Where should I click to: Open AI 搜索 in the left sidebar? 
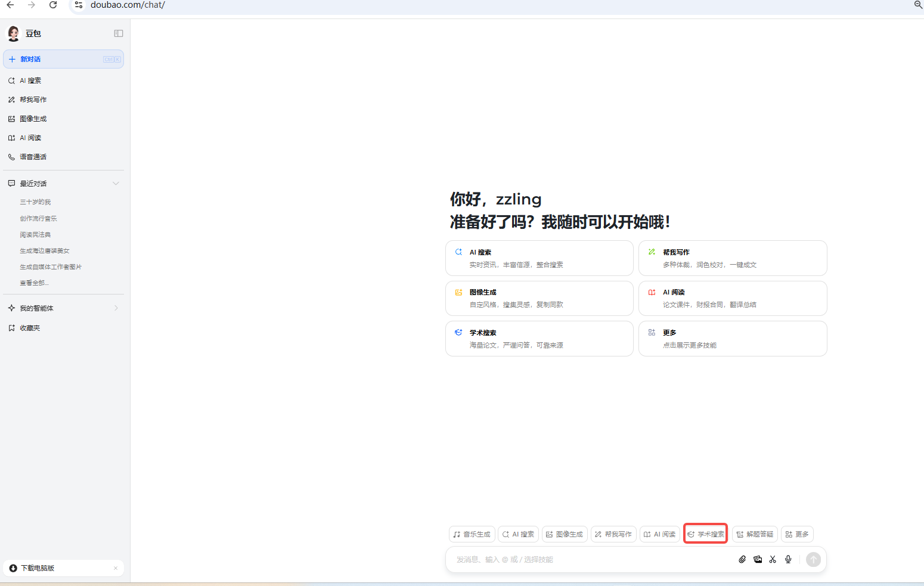63,80
